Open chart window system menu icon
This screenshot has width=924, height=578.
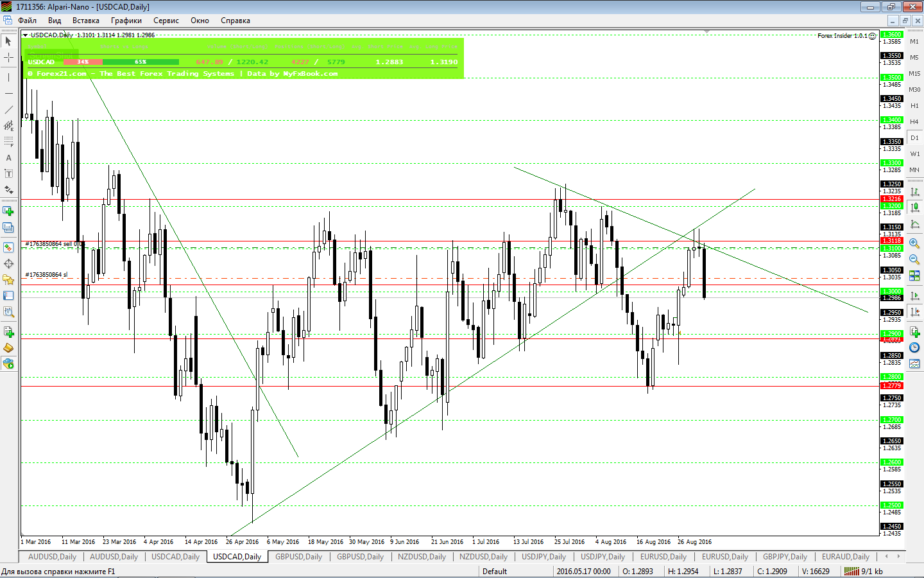point(7,21)
